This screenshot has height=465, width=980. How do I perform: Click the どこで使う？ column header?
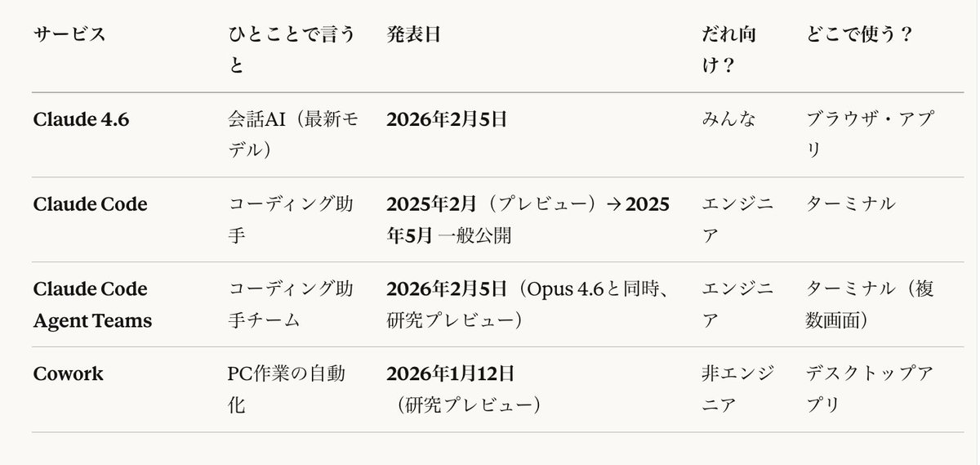[x=859, y=35]
